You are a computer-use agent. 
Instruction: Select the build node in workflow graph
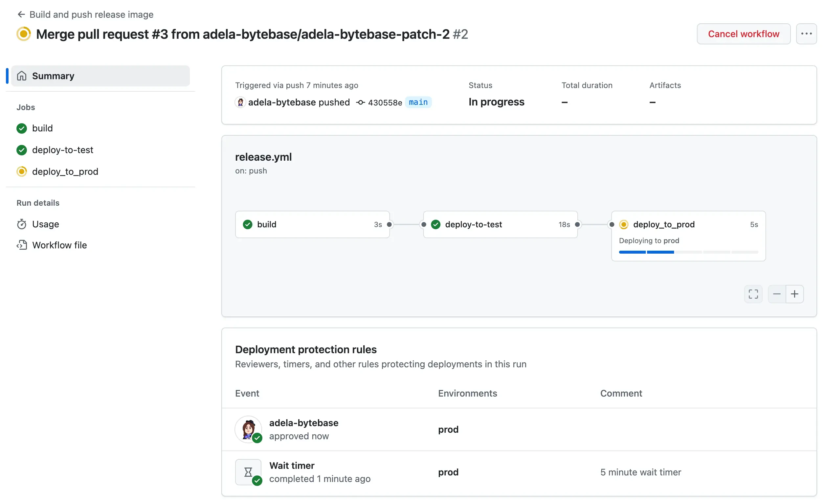click(x=312, y=224)
